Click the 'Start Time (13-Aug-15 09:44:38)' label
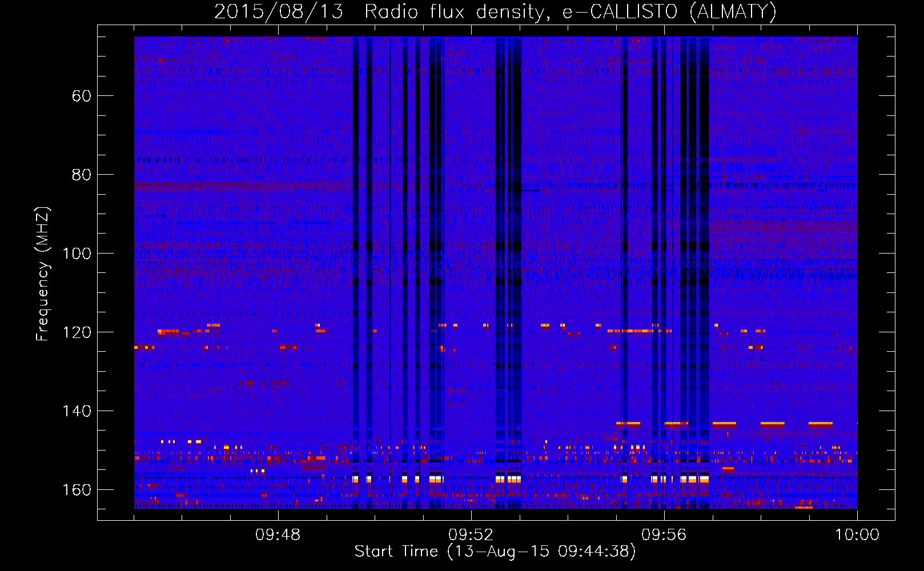 (495, 552)
